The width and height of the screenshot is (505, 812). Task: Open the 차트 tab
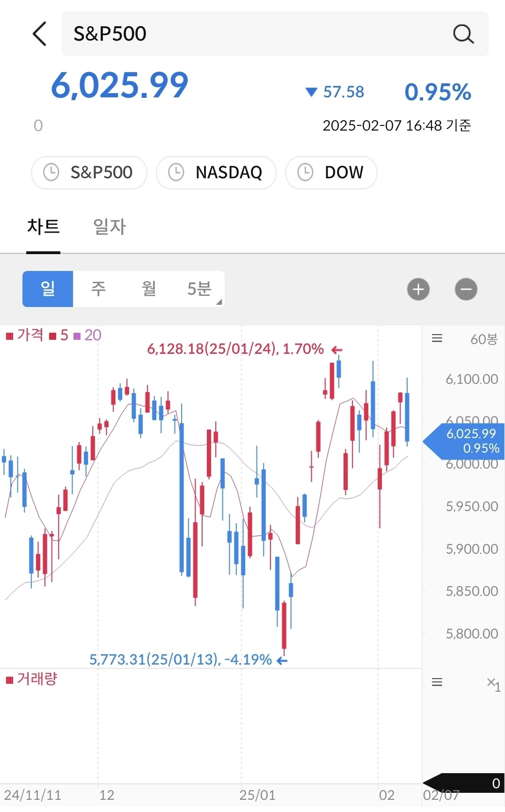coord(43,227)
